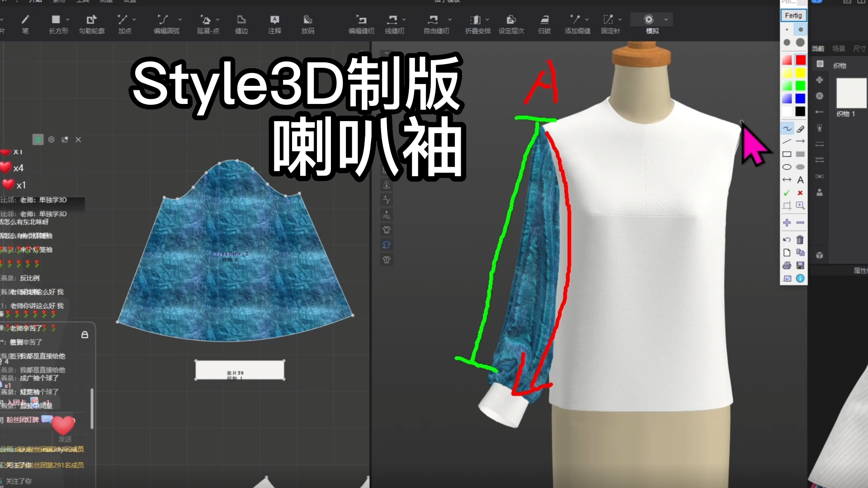Select the 笔 pen tool
868x488 pixels.
[25, 24]
